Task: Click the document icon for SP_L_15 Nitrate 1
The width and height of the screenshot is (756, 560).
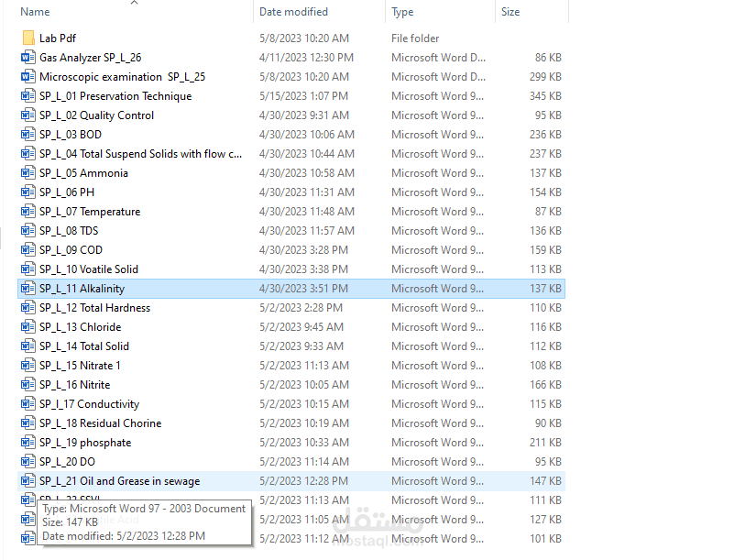Action: point(28,366)
